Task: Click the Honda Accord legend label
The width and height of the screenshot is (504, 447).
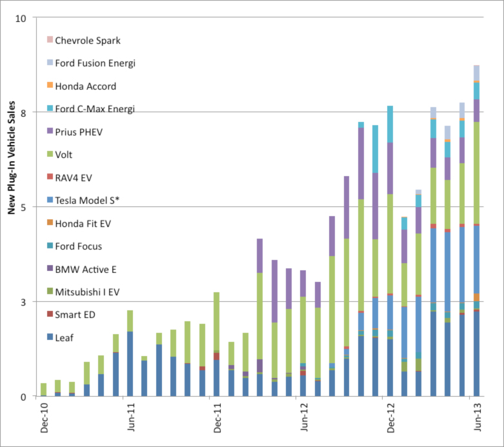Action: [x=85, y=86]
